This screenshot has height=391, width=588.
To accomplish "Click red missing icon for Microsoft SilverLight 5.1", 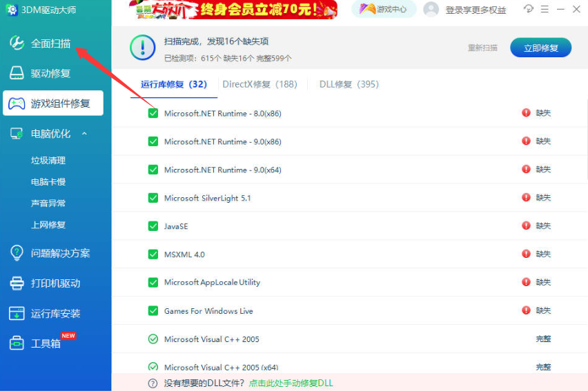I will [x=526, y=197].
